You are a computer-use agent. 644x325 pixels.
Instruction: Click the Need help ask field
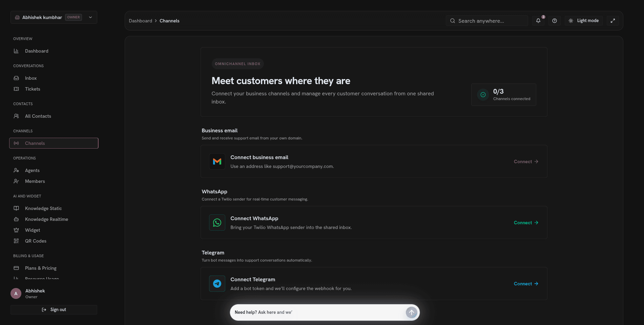tap(318, 312)
